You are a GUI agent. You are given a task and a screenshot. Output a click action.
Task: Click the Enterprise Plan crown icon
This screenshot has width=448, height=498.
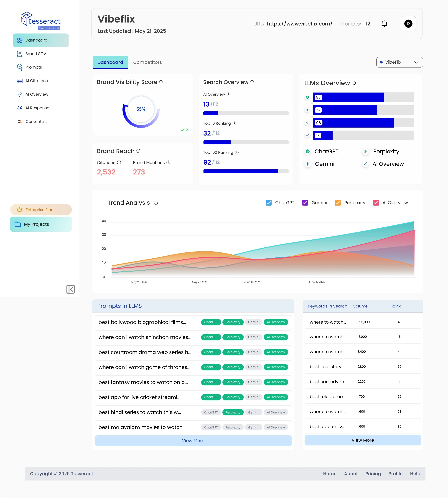pos(19,209)
